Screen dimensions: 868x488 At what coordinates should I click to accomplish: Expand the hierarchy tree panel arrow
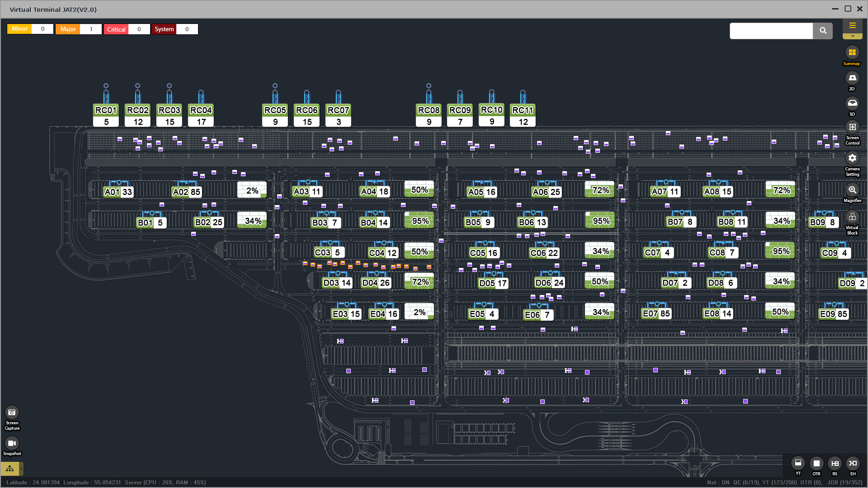21,469
